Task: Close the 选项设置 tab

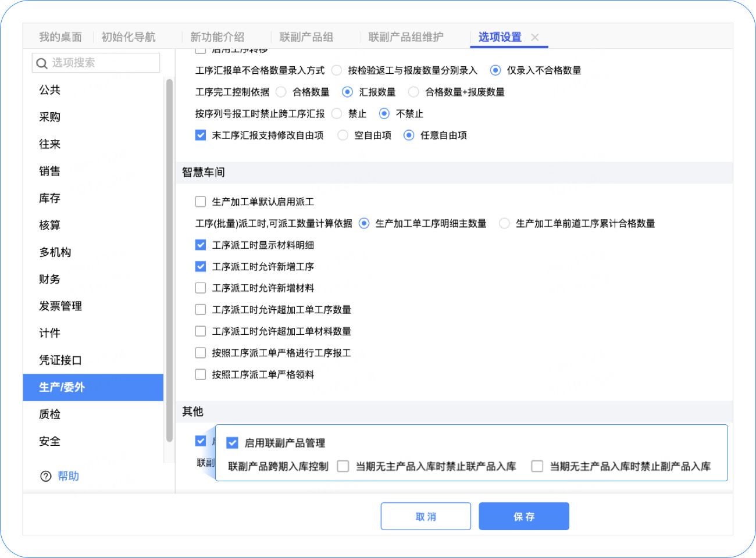Action: pyautogui.click(x=535, y=37)
